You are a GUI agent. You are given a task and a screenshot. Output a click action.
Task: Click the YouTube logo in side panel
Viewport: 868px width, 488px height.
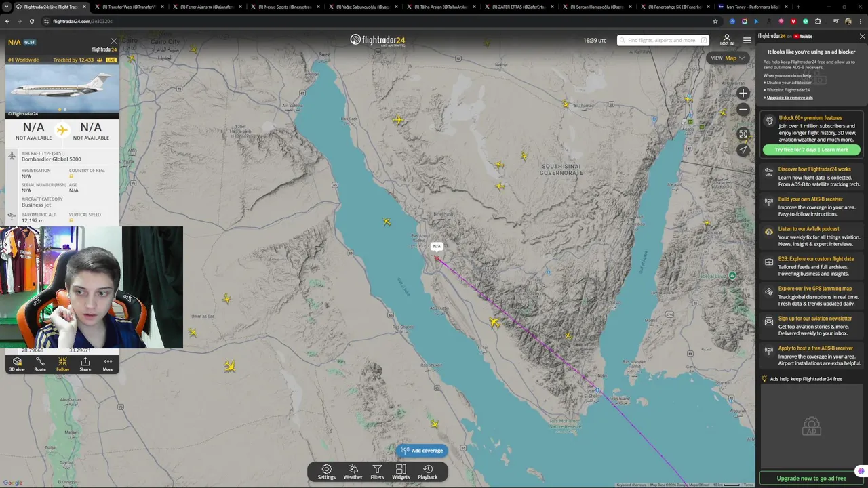[803, 37]
